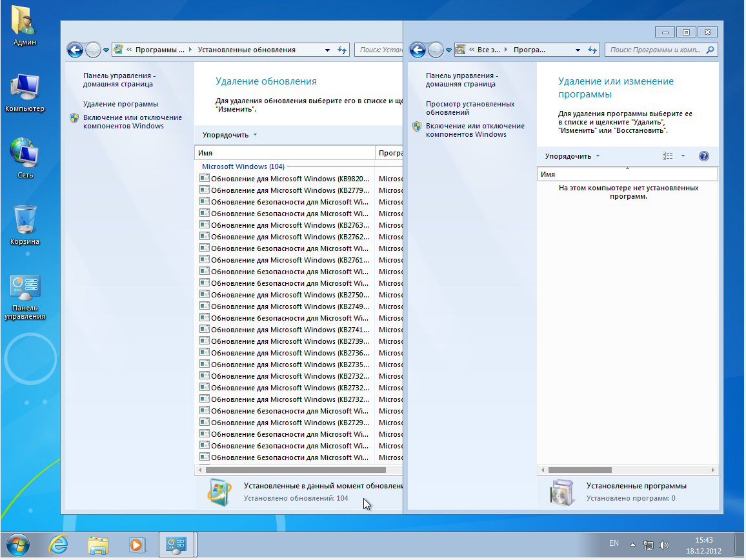The width and height of the screenshot is (746, 560).
Task: Go back in the Programs window
Action: click(x=418, y=50)
